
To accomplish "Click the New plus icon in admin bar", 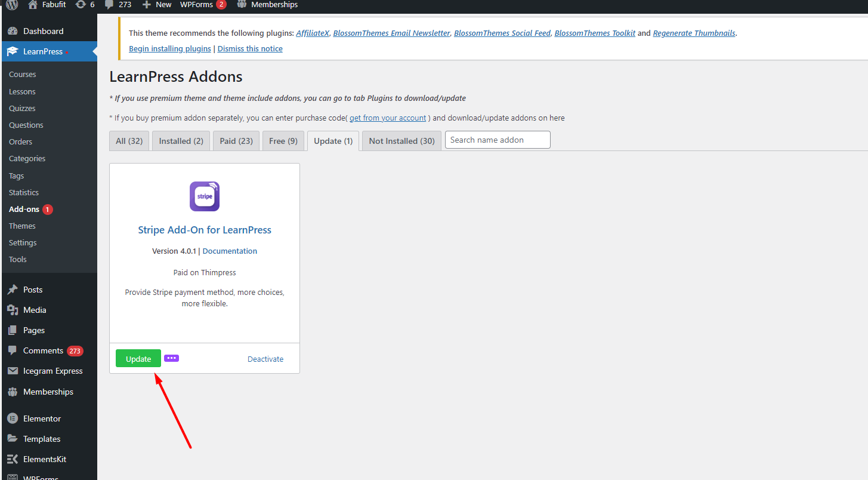I will [146, 5].
